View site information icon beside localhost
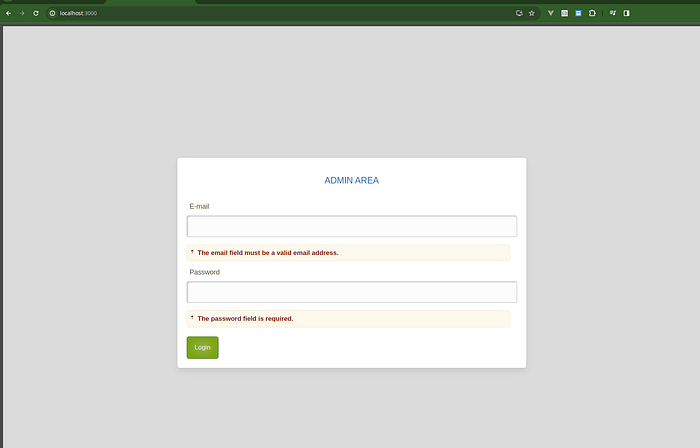This screenshot has height=448, width=700. point(52,13)
